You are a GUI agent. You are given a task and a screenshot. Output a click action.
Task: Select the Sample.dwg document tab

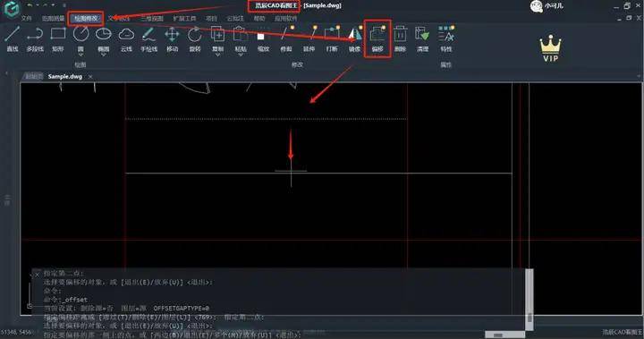65,76
